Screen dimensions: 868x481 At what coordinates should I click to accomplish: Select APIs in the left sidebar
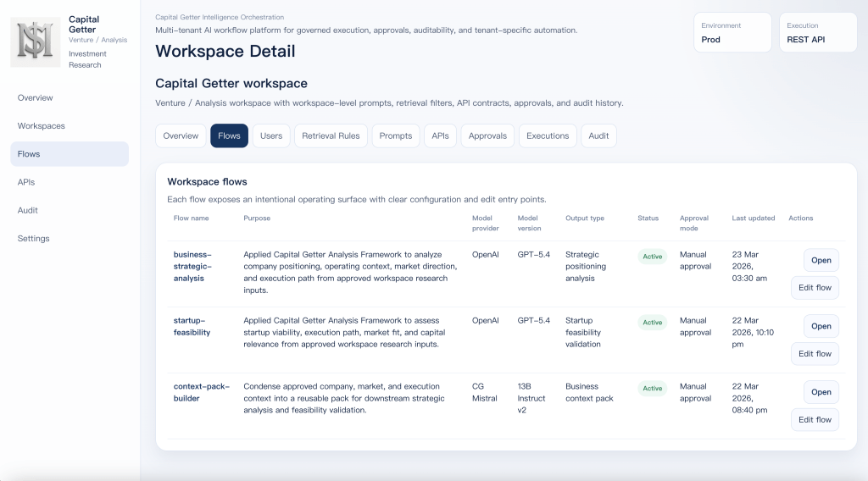[x=26, y=182]
